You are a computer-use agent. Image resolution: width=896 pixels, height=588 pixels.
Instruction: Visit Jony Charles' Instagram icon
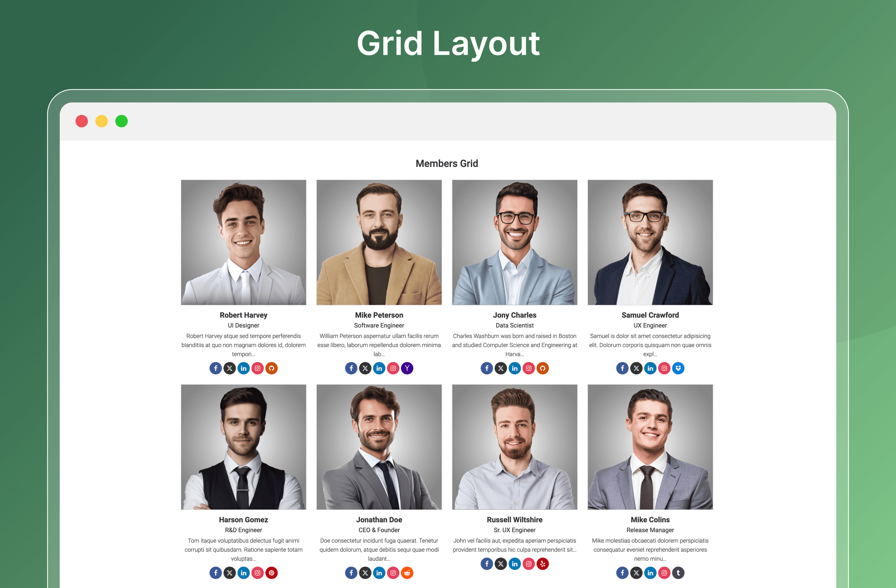[529, 368]
